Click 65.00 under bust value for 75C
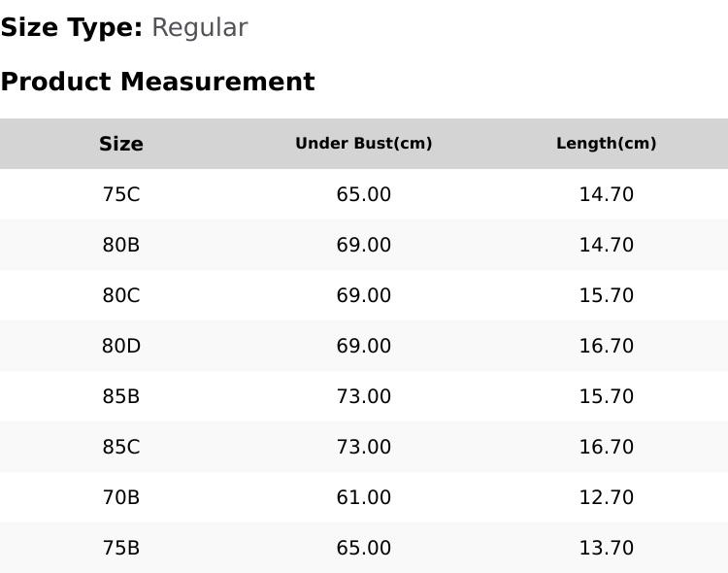728x573 pixels. coord(364,194)
